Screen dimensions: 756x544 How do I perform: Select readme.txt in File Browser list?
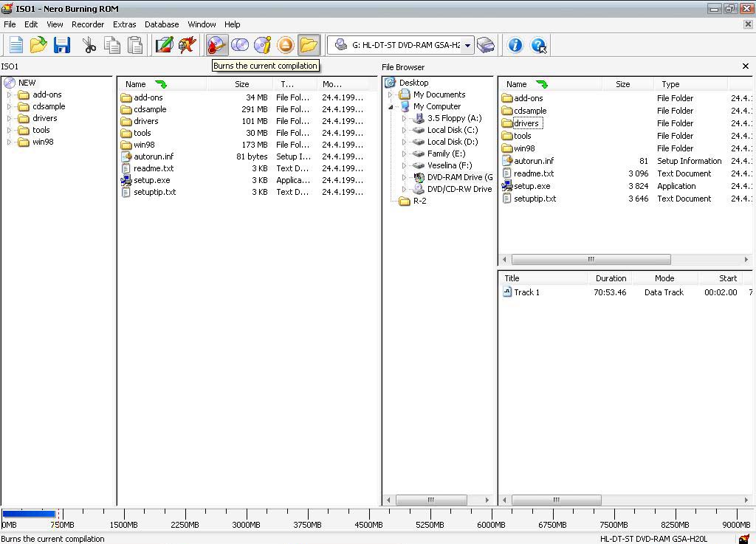pos(534,173)
